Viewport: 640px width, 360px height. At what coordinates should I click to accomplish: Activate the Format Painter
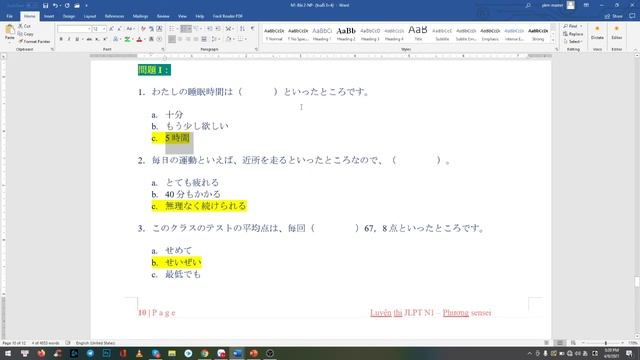tap(34, 42)
